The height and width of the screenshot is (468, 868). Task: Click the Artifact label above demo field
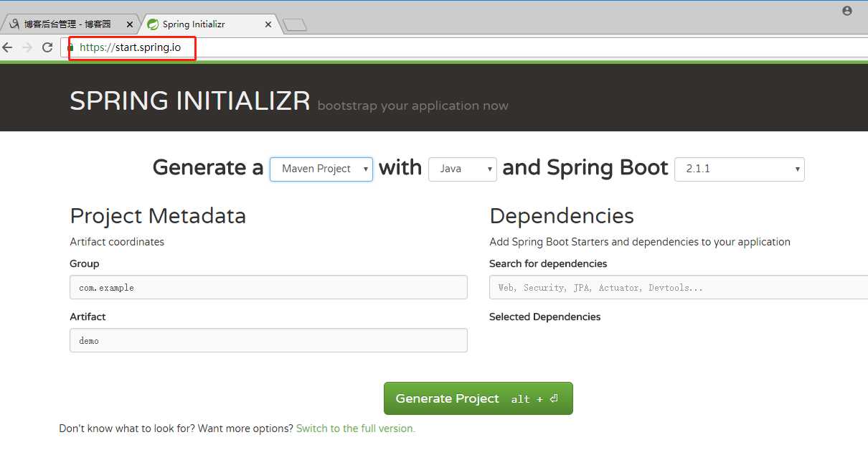click(88, 317)
